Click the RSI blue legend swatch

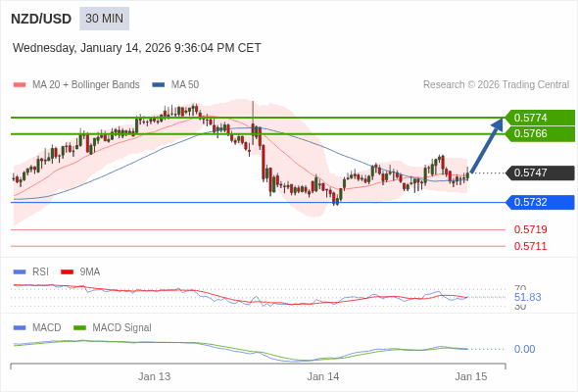pyautogui.click(x=20, y=272)
